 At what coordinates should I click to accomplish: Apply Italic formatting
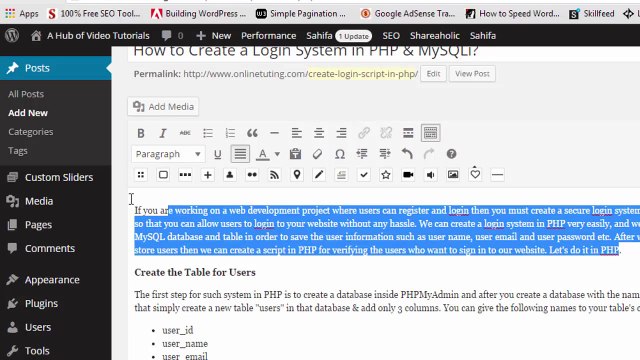point(163,133)
